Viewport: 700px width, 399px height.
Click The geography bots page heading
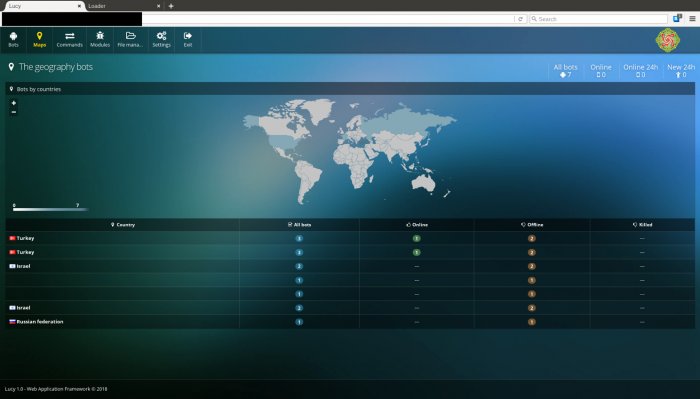point(55,67)
